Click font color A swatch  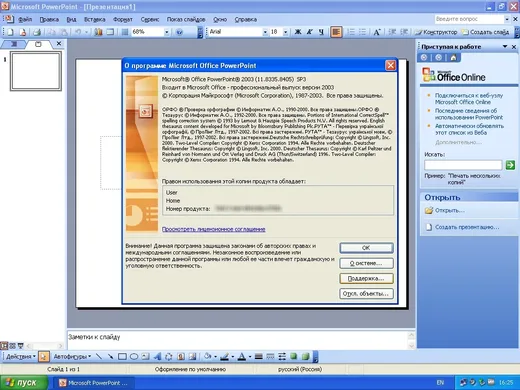242,357
